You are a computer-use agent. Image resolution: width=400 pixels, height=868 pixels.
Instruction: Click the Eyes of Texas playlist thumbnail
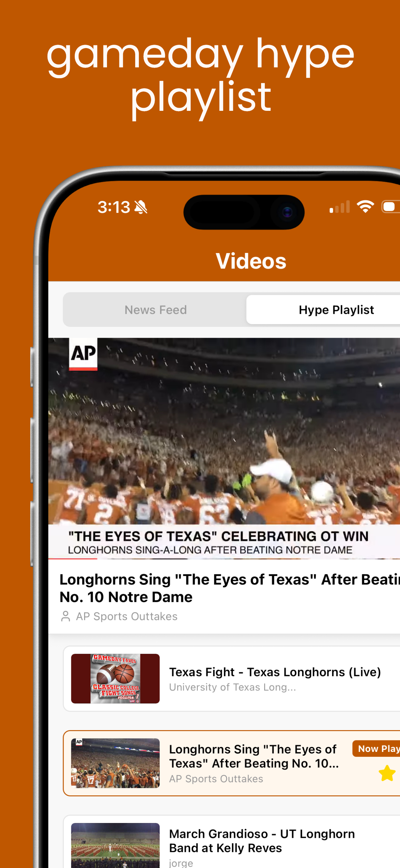coord(115,763)
